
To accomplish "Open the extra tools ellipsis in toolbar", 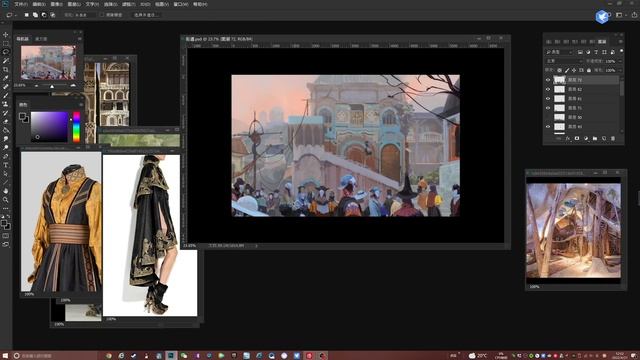I will coord(6,208).
